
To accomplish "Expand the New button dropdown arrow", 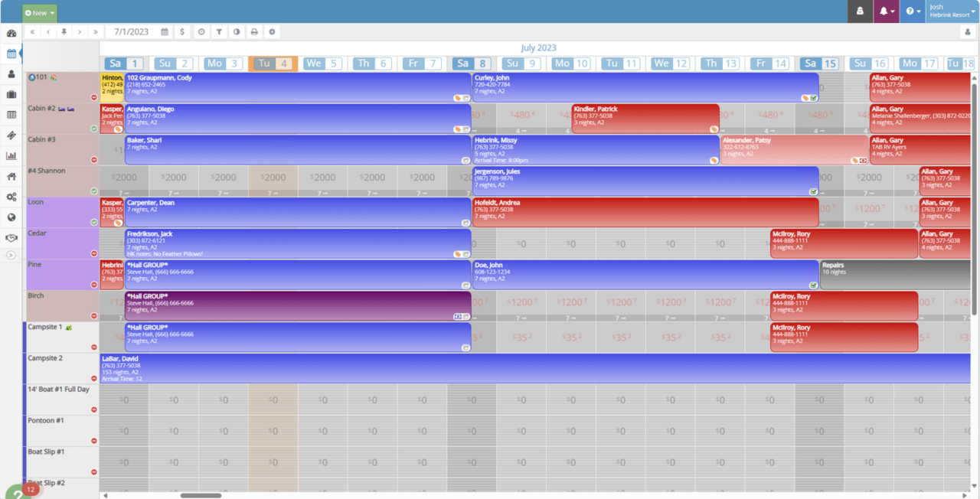I will (x=51, y=13).
